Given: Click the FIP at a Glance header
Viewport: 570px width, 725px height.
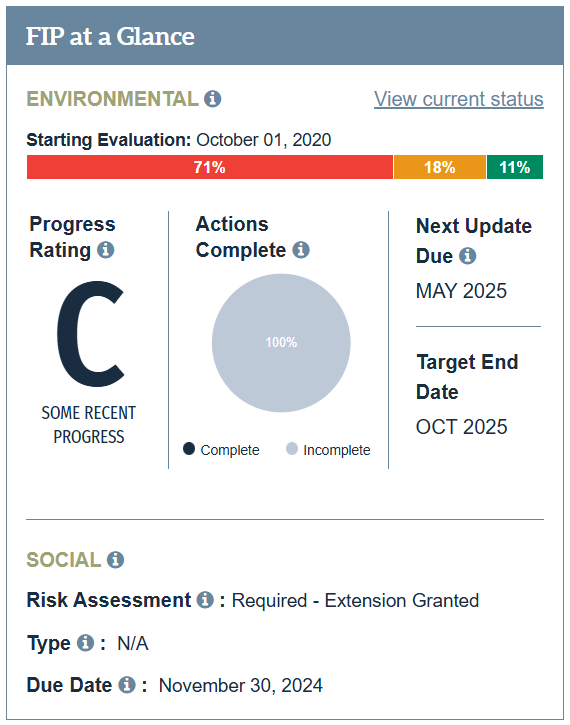Looking at the screenshot, I should click(x=110, y=36).
